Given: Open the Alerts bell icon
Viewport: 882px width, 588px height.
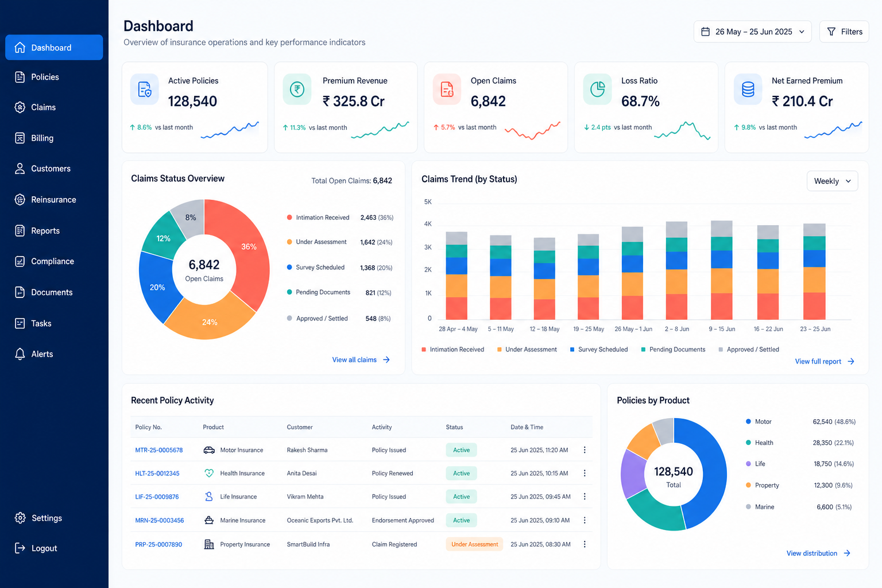Looking at the screenshot, I should click(20, 354).
